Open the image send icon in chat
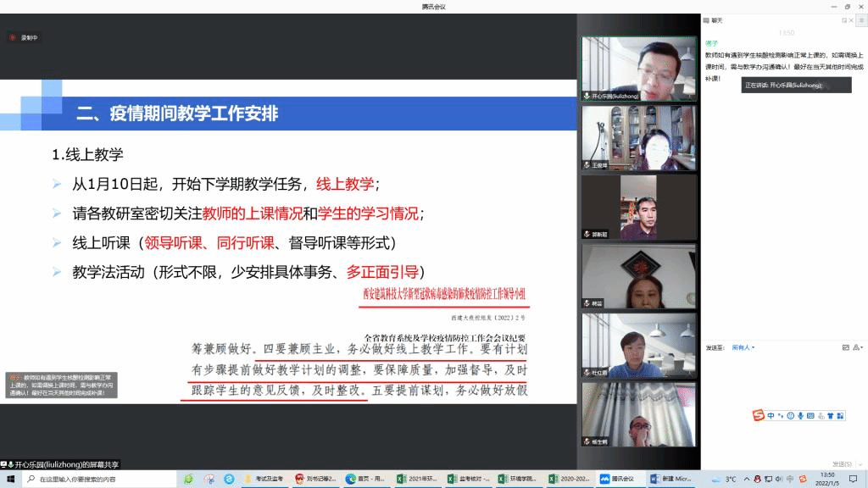 (845, 347)
